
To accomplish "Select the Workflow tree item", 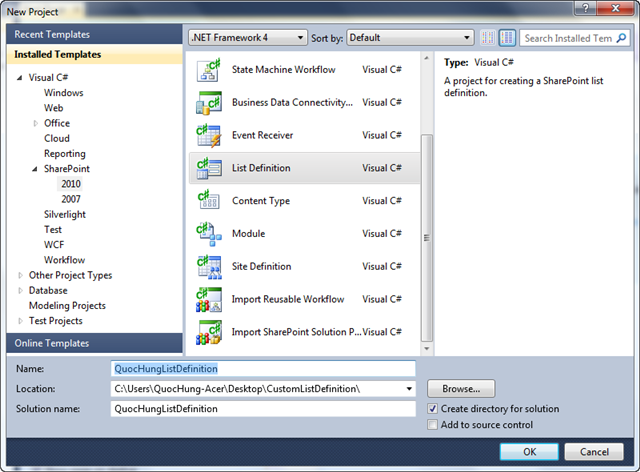I will pos(64,260).
